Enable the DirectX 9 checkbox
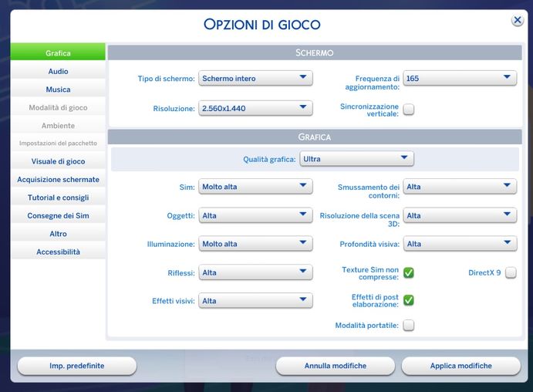 point(510,272)
